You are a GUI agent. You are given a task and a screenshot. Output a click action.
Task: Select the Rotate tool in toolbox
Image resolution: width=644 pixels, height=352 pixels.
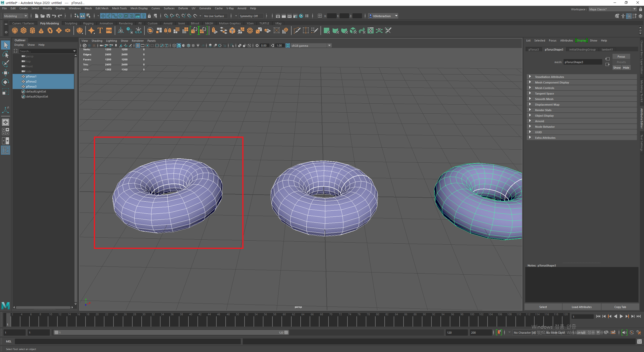click(5, 82)
